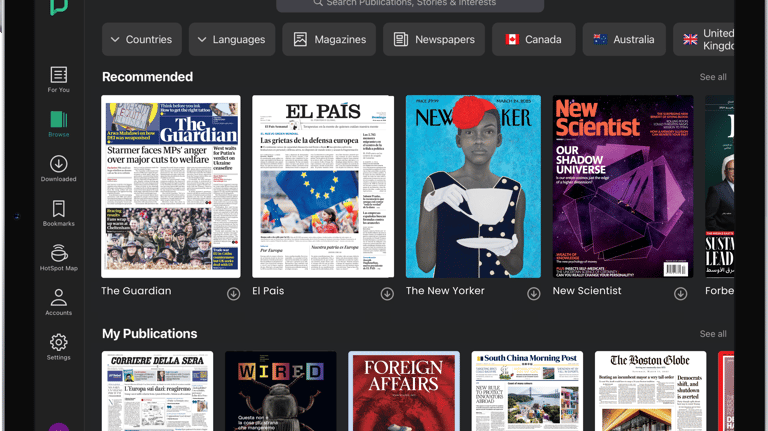Download The Guardian issue
The width and height of the screenshot is (768, 431).
234,294
